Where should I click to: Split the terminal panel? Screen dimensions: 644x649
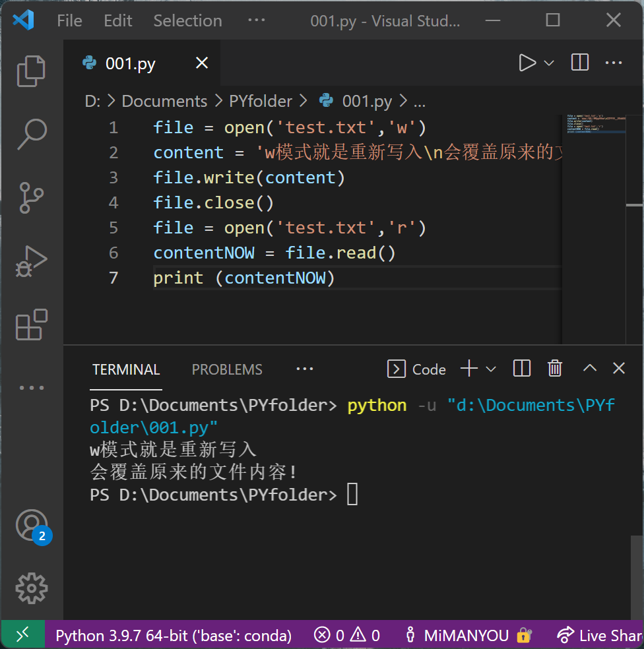coord(522,369)
